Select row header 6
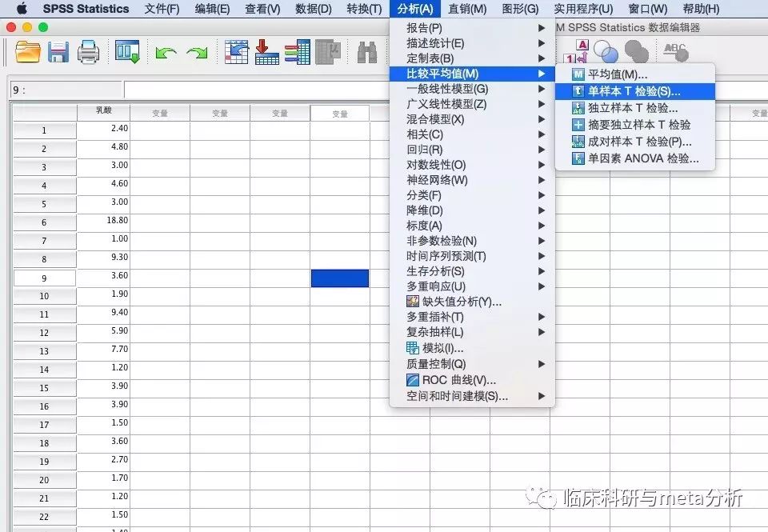Viewport: 768px width, 532px height. tap(45, 222)
